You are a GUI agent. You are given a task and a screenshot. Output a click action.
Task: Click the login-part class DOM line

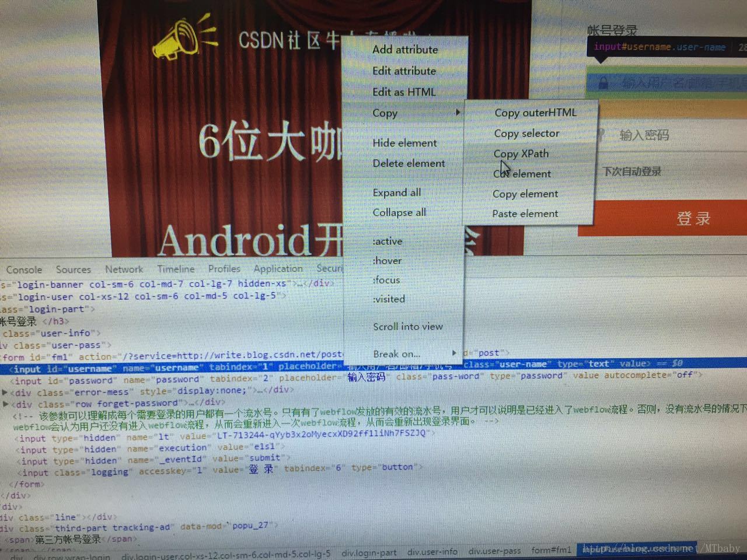(x=47, y=309)
